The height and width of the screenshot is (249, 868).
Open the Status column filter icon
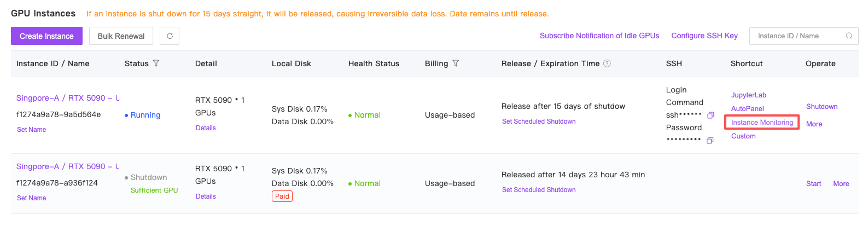(x=156, y=63)
